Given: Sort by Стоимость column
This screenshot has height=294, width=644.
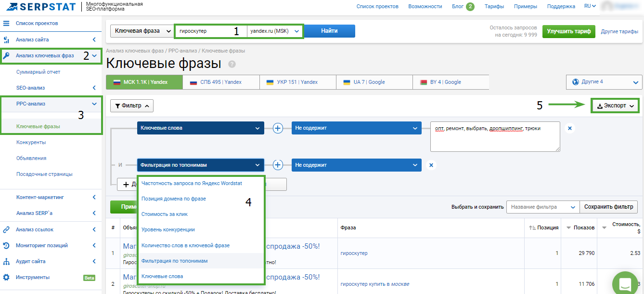Looking at the screenshot, I should pyautogui.click(x=621, y=227).
